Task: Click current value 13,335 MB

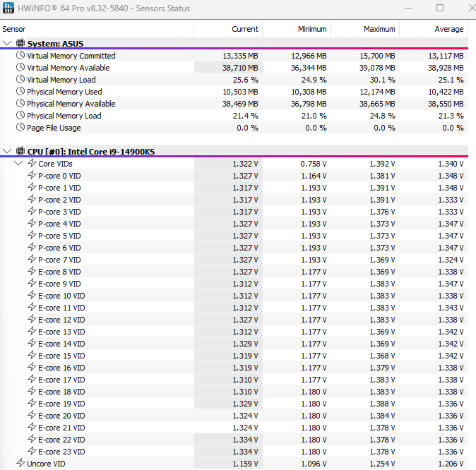Action: click(x=240, y=56)
